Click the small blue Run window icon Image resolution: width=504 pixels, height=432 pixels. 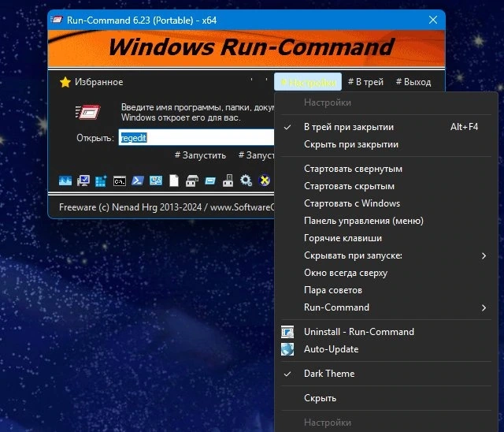tap(210, 181)
